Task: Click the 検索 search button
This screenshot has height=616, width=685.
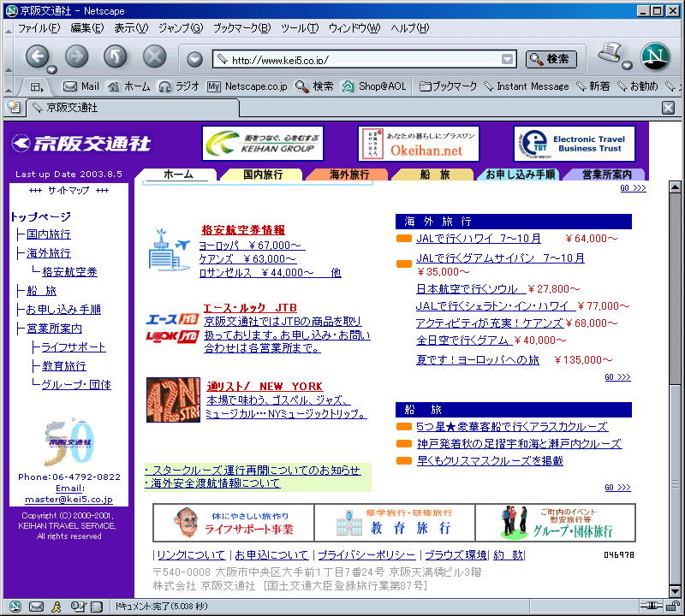Action: click(x=551, y=59)
